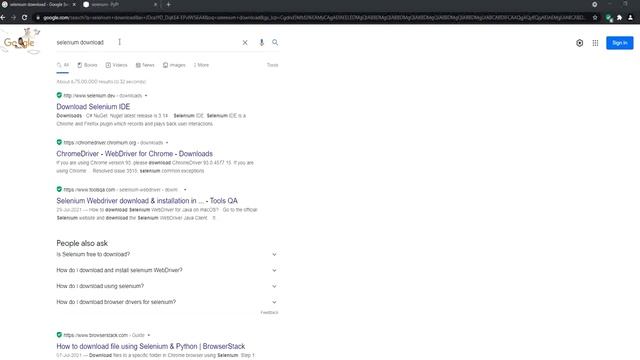Close the second selenium tab

click(155, 4)
